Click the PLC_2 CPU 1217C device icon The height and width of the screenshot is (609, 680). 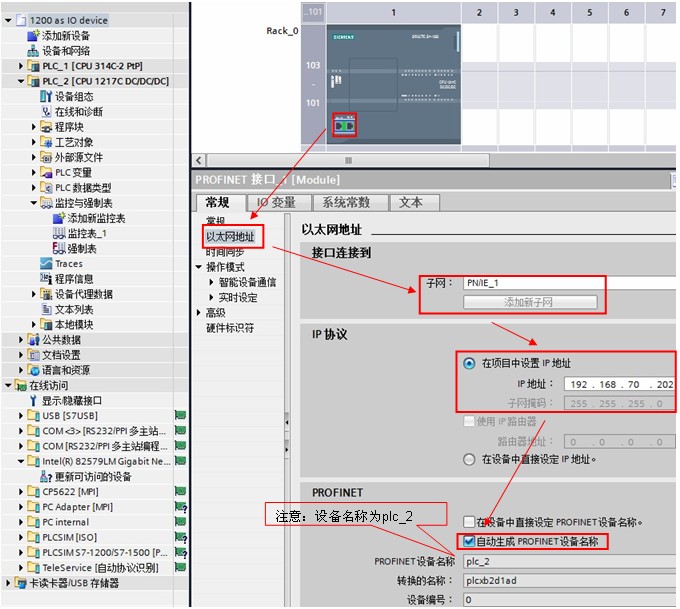(33, 81)
